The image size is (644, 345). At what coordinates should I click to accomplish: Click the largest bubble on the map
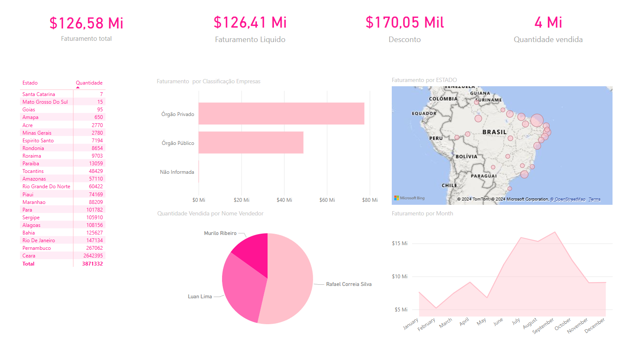pyautogui.click(x=537, y=120)
